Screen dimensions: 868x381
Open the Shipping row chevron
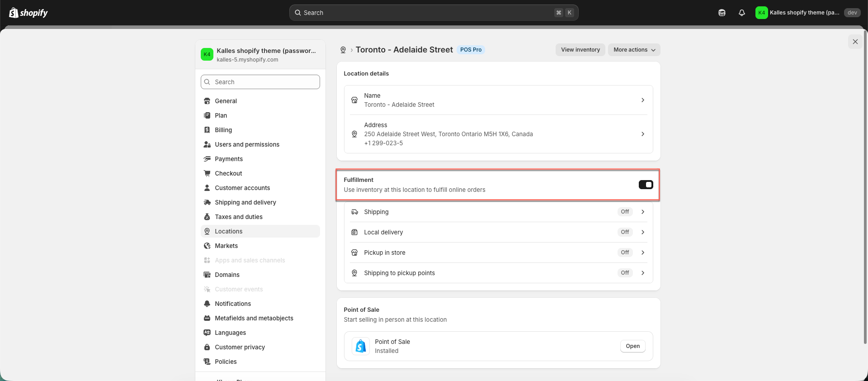click(642, 212)
